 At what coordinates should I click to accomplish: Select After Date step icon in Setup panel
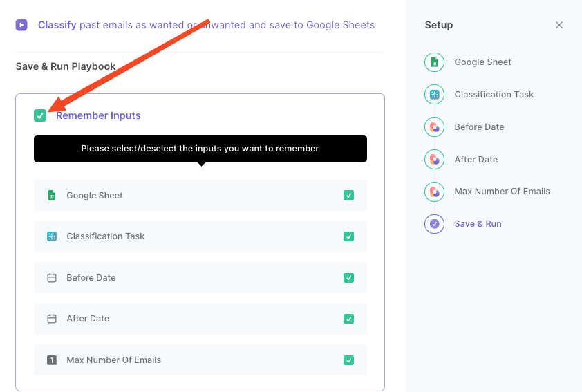[434, 159]
